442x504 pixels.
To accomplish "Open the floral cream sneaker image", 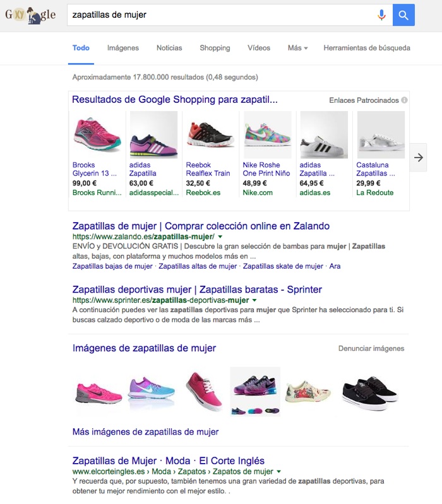I will (x=308, y=391).
